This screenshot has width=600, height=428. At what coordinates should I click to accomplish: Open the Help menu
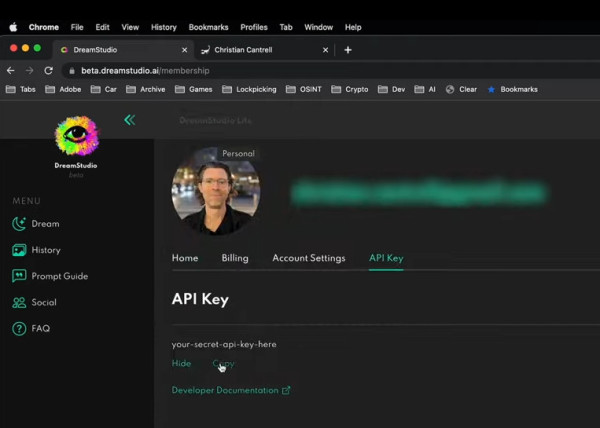pos(353,27)
